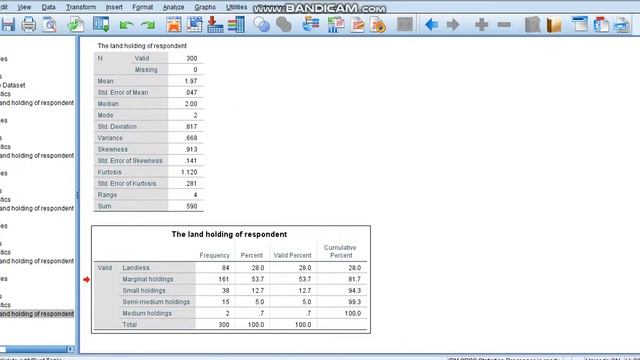Click the Save floppy disk icon
Image resolution: width=640 pixels, height=360 pixels.
pyautogui.click(x=7, y=24)
